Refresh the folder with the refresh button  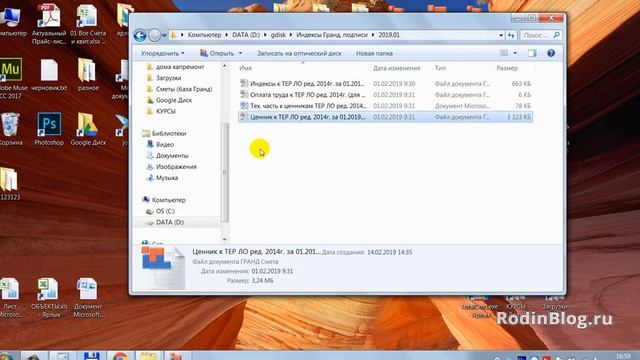tap(511, 36)
